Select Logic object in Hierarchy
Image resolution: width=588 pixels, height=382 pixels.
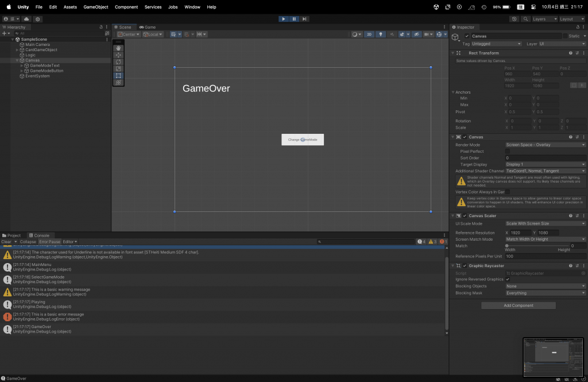tap(30, 55)
